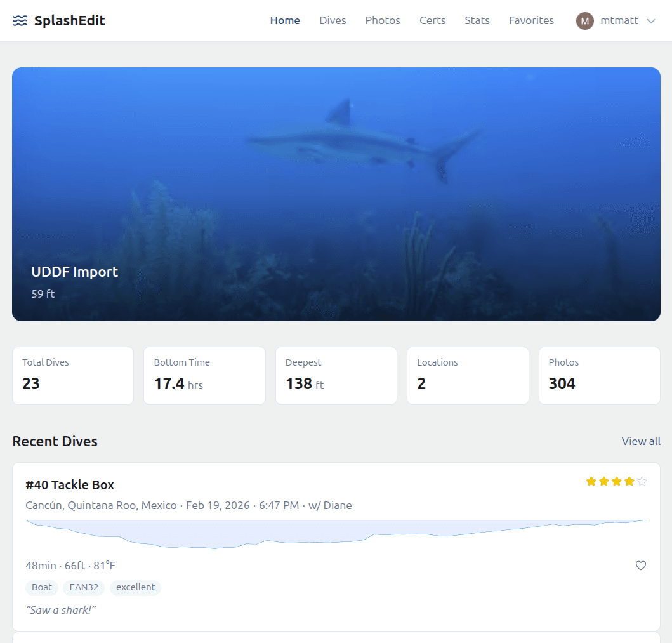Go to Favorites in the navigation
Viewport: 672px width, 643px height.
point(531,20)
